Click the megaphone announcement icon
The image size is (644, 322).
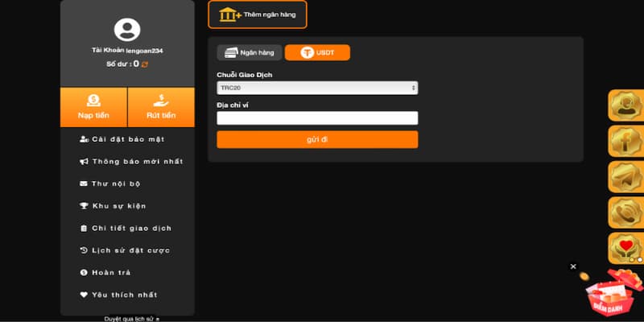[x=84, y=162]
